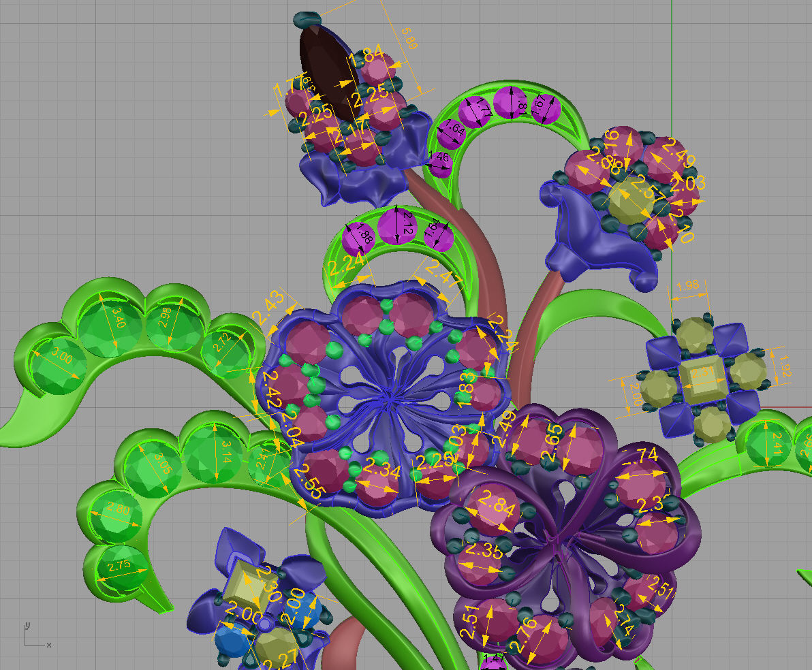This screenshot has height=670, width=812.
Task: Select the dark marquise gemstone
Action: [330, 72]
